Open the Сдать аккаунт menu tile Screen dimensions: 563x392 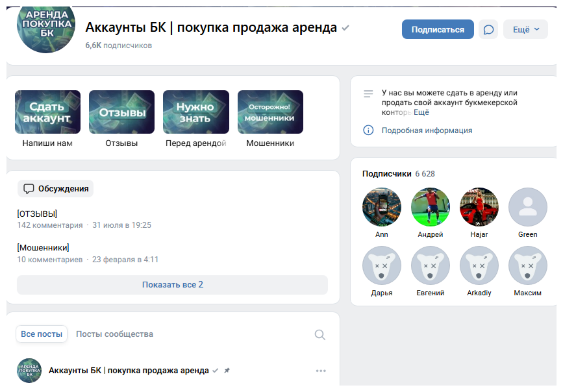coord(48,112)
